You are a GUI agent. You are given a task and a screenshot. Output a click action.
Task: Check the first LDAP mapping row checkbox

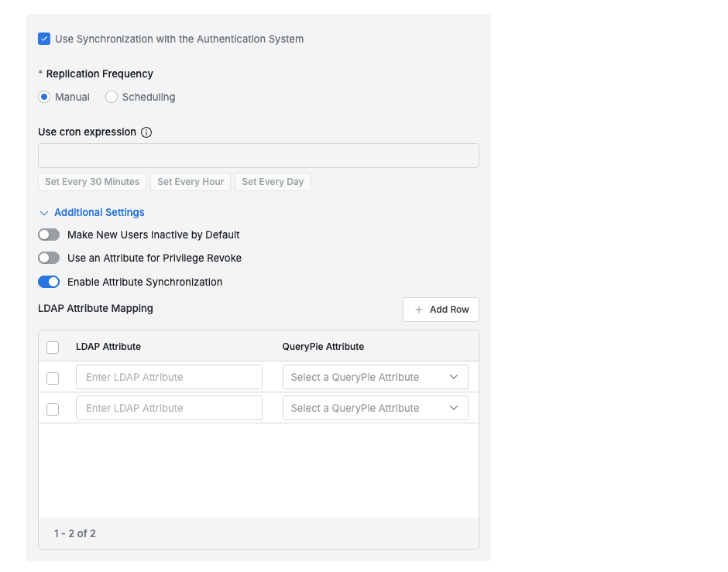[x=53, y=378]
